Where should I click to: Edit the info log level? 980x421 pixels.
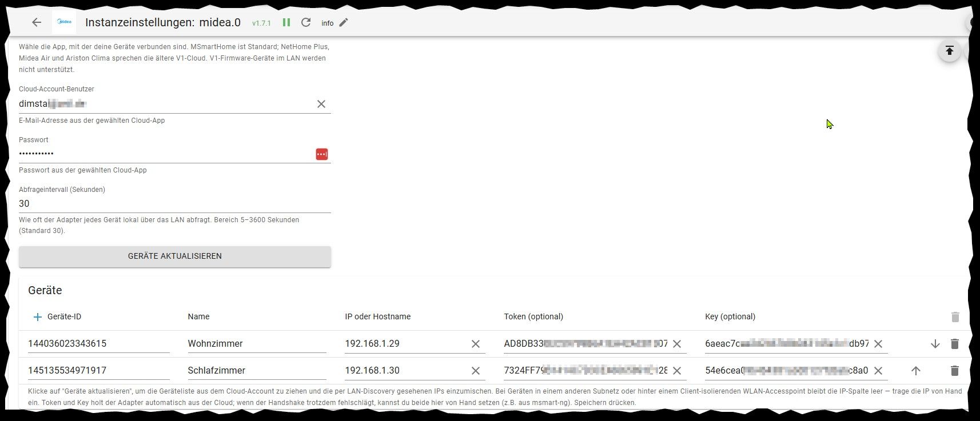[x=344, y=22]
